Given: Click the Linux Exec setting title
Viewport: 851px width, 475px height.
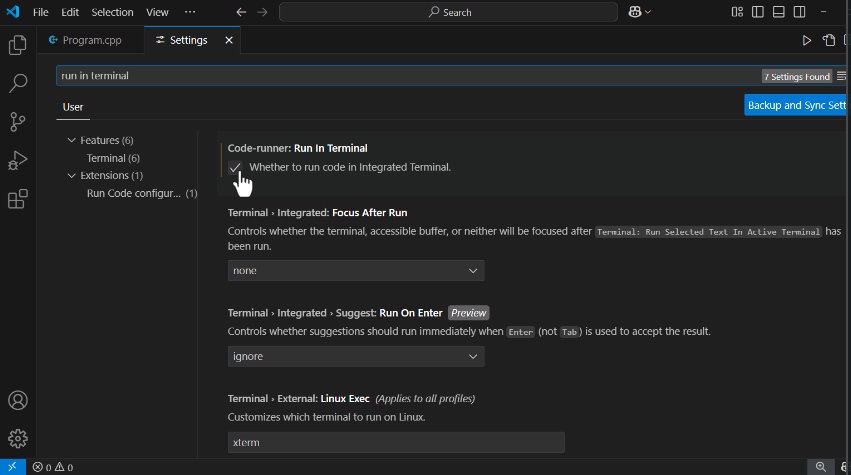Looking at the screenshot, I should [299, 399].
